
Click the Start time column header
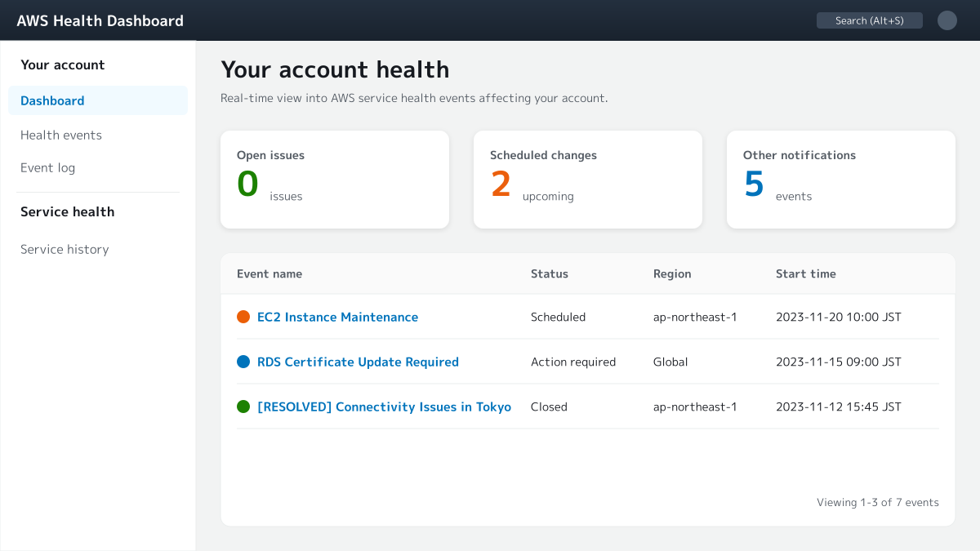pos(806,273)
